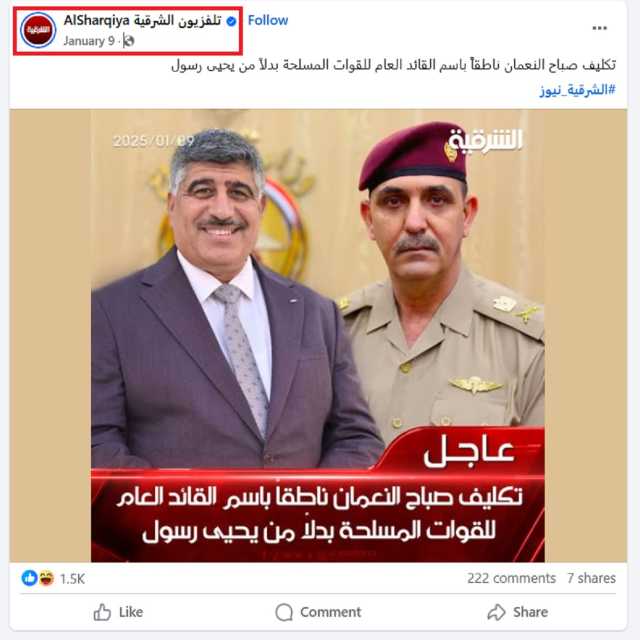Click the AlSharqiya تلفزيون الشرقية page name
The image size is (640, 640).
coord(142,20)
